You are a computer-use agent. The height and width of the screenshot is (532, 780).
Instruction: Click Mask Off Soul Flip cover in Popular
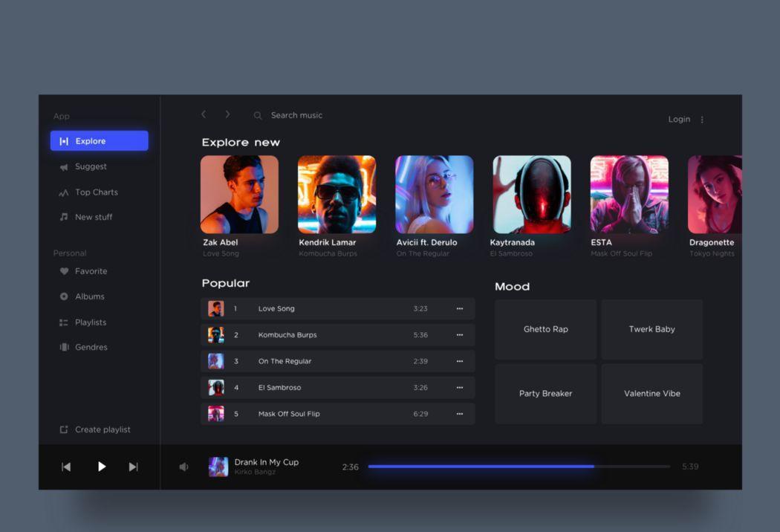tap(216, 414)
